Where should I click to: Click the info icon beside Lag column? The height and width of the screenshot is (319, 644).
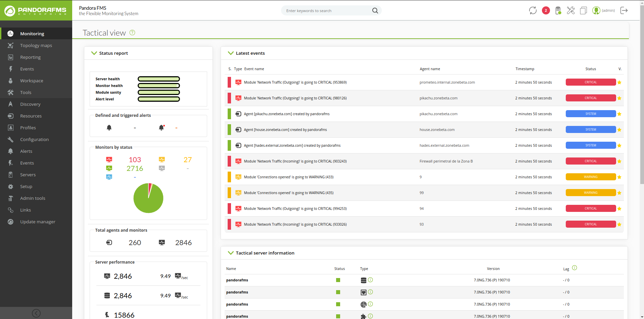point(574,268)
